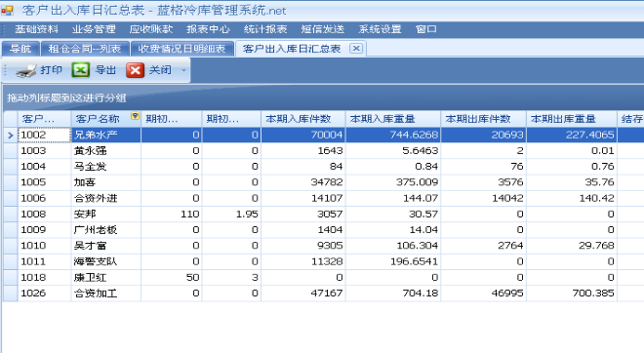The width and height of the screenshot is (644, 353).
Task: Open the 报表中心 menu
Action: [x=208, y=29]
